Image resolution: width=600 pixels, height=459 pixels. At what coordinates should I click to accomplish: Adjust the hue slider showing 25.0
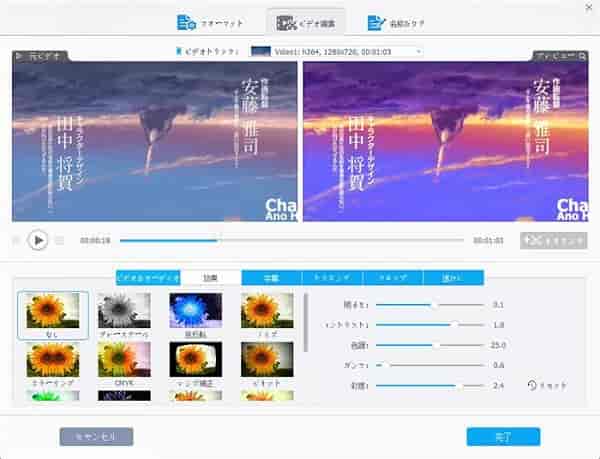click(x=430, y=345)
